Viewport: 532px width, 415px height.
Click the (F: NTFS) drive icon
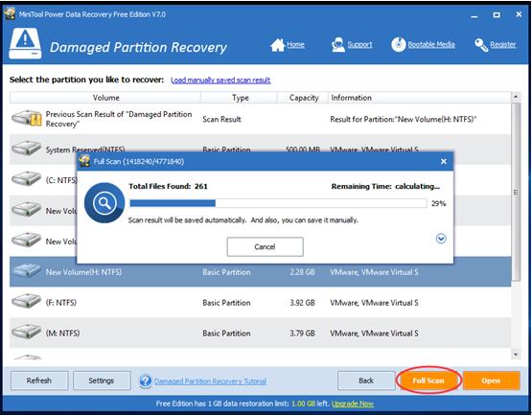pos(26,301)
